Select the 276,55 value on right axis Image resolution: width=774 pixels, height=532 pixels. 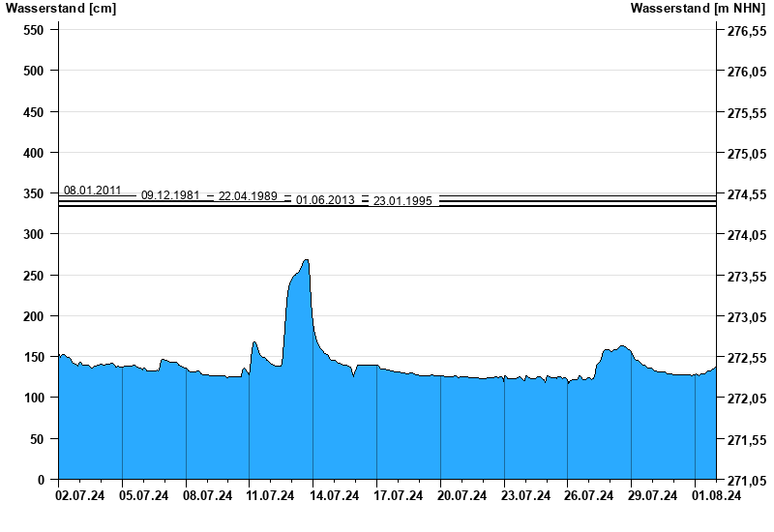pyautogui.click(x=746, y=31)
